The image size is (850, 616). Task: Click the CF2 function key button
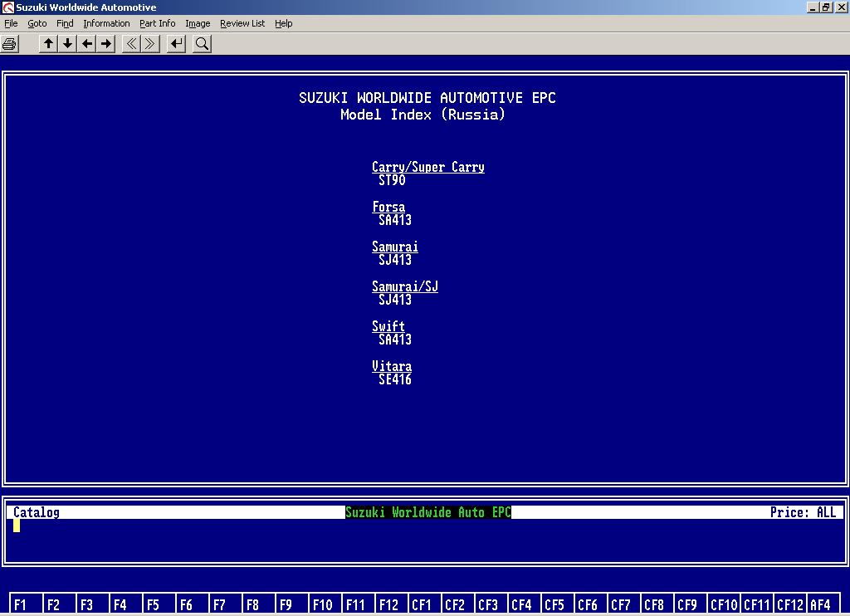click(457, 604)
